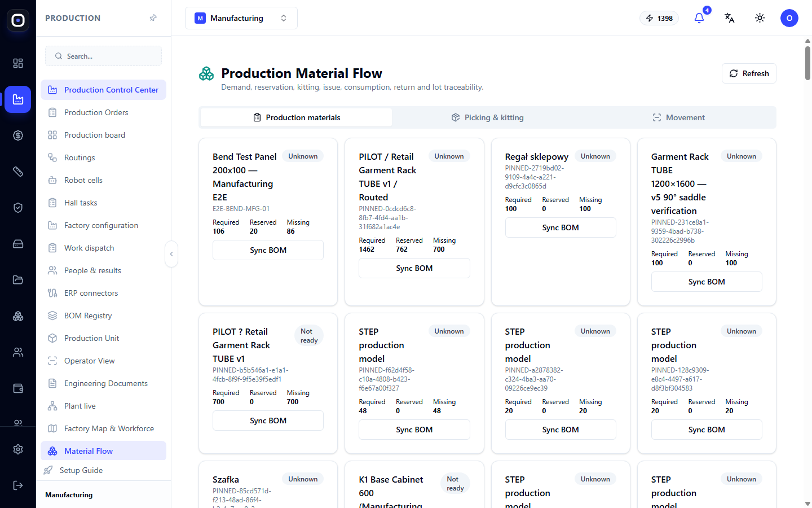This screenshot has width=812, height=508.
Task: Open ERP connectors page
Action: (x=103, y=293)
